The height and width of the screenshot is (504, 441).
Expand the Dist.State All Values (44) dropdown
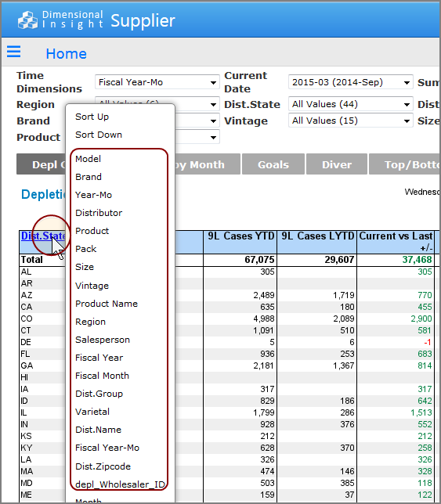point(351,104)
